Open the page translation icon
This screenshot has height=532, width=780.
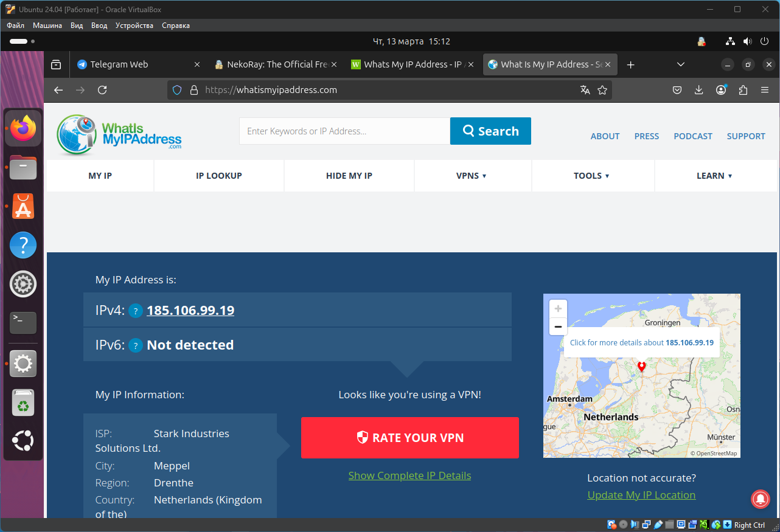click(585, 90)
